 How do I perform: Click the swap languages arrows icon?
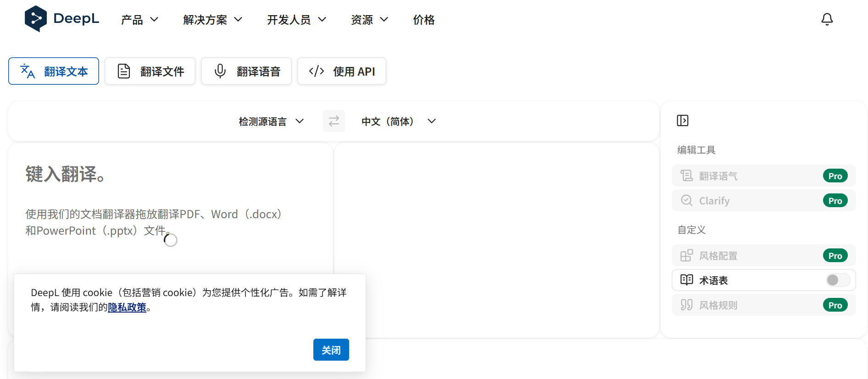pos(334,121)
